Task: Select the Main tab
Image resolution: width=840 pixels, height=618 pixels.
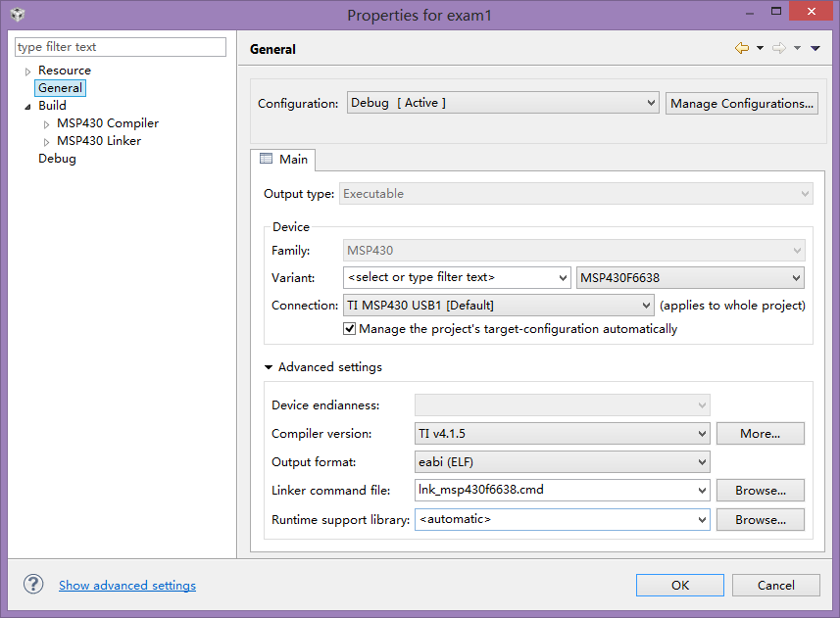Action: [x=283, y=159]
